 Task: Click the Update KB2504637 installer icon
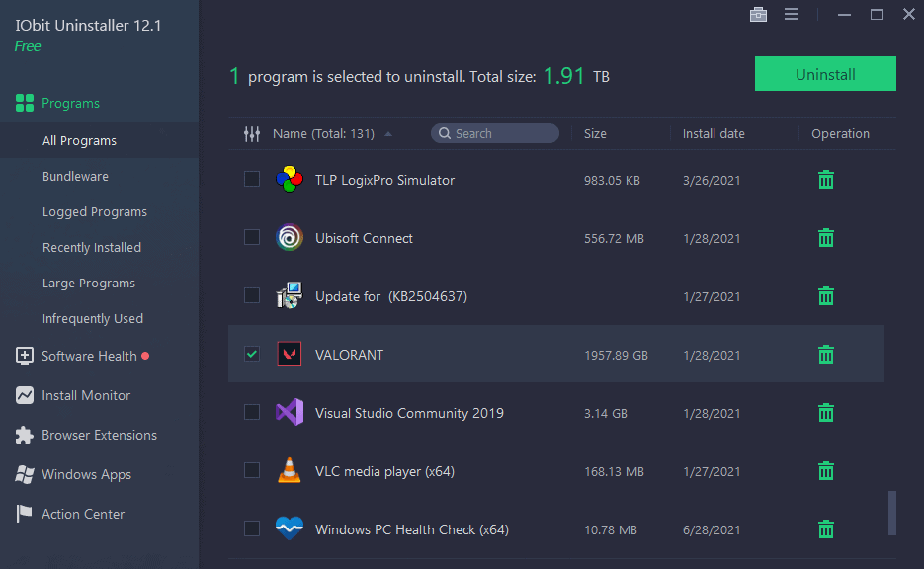coord(290,295)
